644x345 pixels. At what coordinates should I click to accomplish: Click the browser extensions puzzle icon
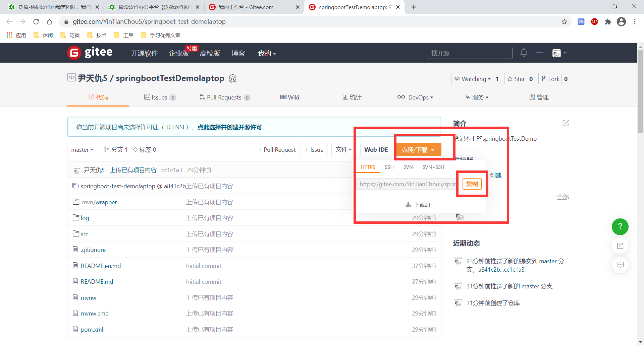[x=608, y=21]
